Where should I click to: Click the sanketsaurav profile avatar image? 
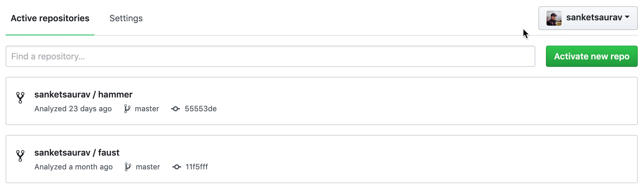[x=554, y=18]
